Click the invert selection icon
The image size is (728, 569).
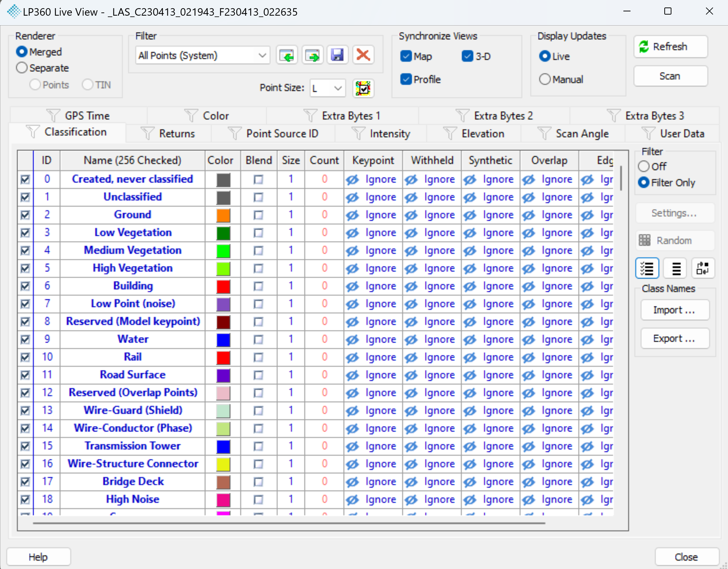[x=703, y=268]
